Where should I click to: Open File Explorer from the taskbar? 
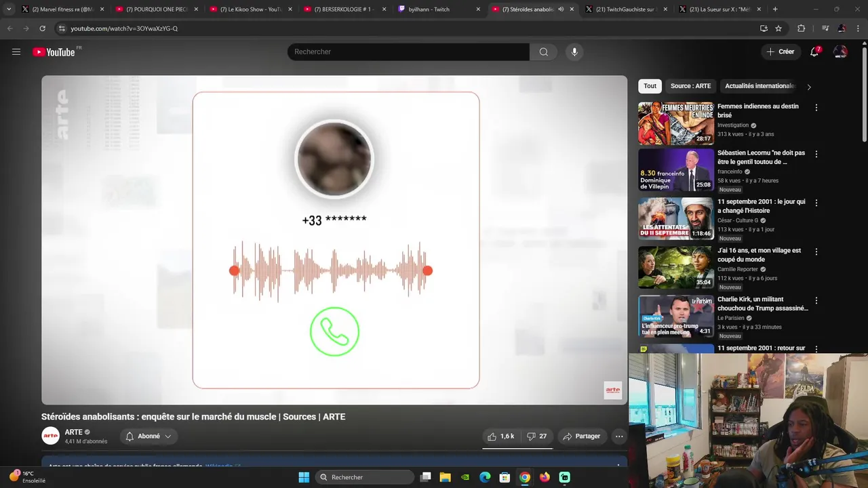click(x=446, y=477)
